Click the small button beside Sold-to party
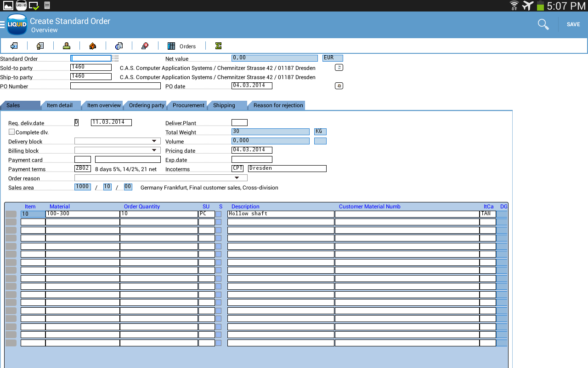The width and height of the screenshot is (588, 368). pos(339,67)
